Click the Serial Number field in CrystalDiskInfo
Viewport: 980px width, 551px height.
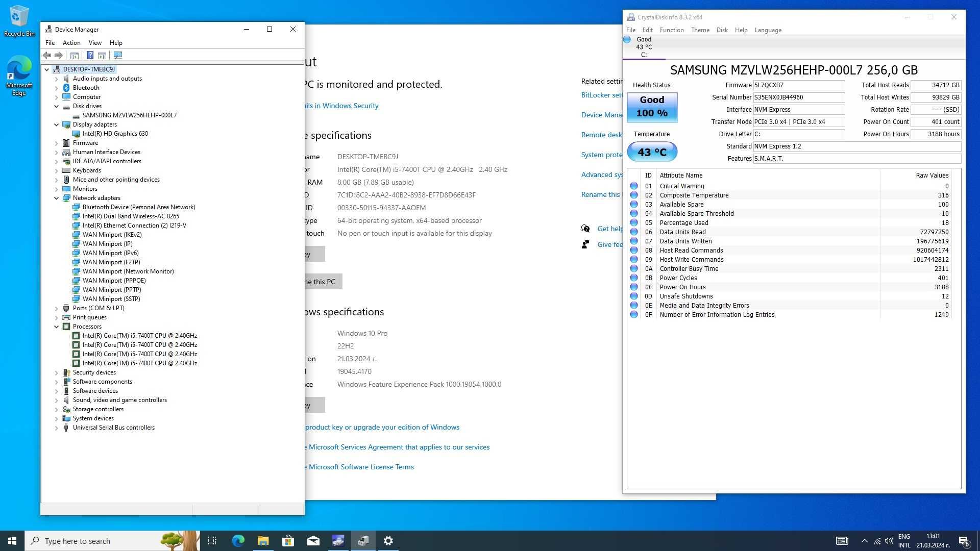pyautogui.click(x=799, y=97)
